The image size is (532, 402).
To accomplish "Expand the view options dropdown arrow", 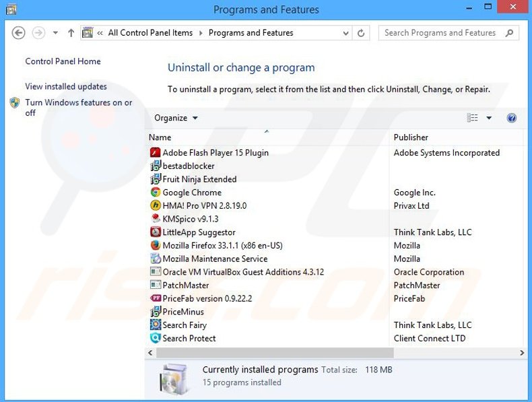I will (489, 118).
